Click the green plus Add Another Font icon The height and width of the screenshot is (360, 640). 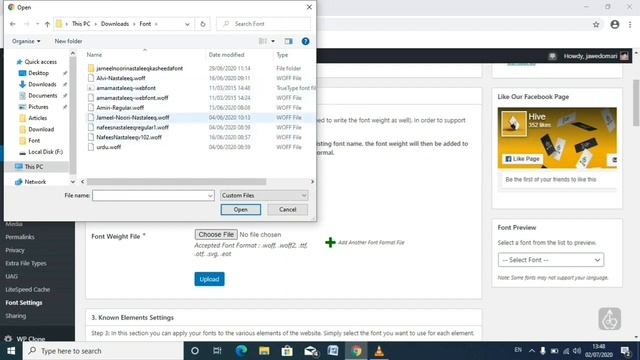click(x=330, y=242)
